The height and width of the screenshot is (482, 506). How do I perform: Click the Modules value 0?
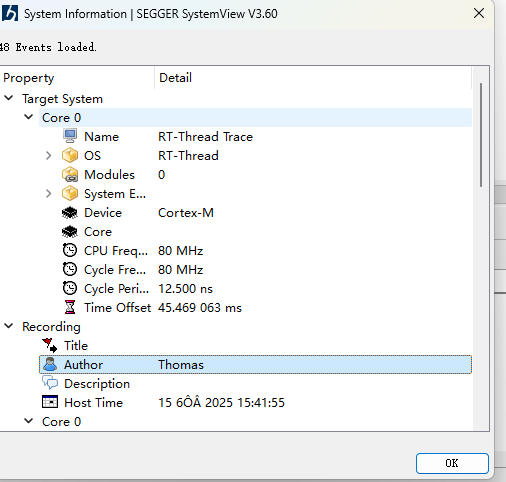(x=161, y=175)
